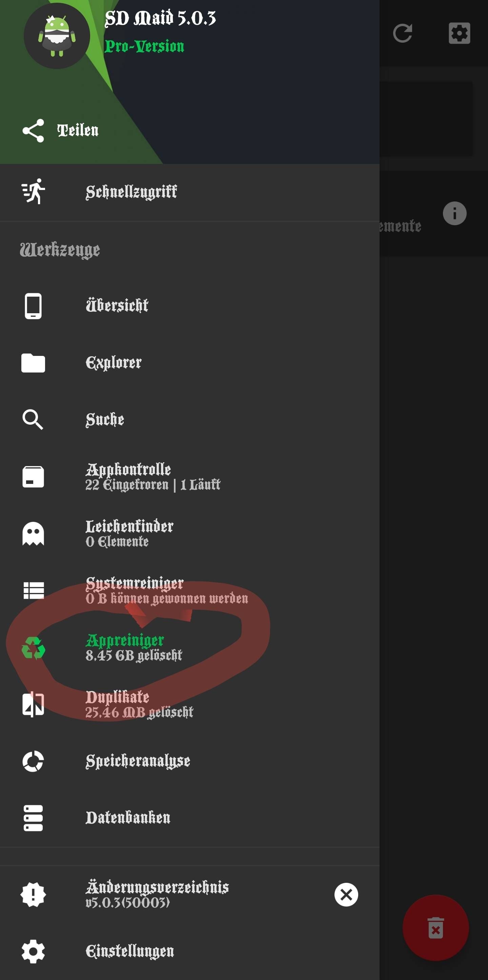Tap the green Appreiniger recycle icon

[33, 647]
